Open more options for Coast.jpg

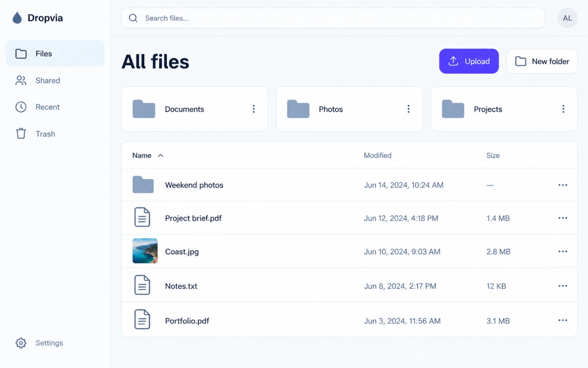[563, 251]
